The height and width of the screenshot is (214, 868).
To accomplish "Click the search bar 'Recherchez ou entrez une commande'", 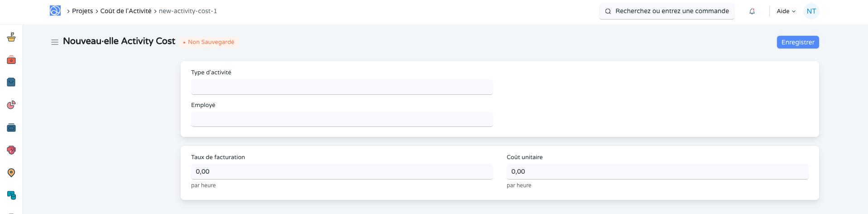I will [667, 11].
